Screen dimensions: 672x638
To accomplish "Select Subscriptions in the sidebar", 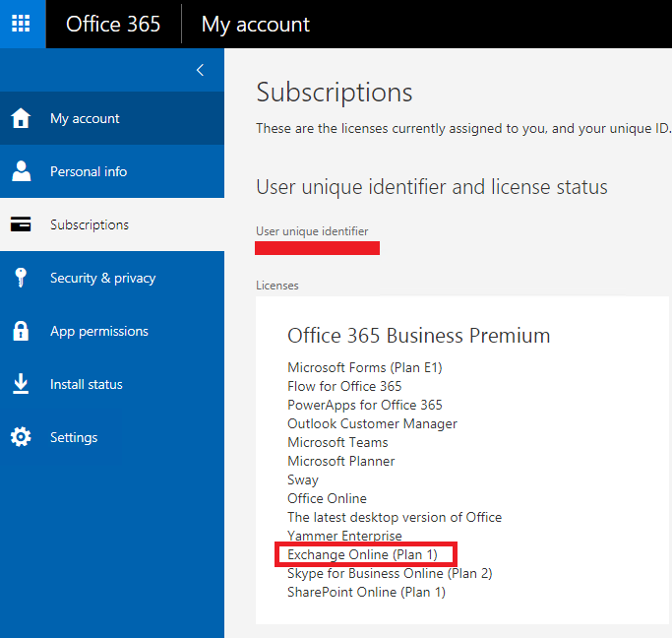I will tap(112, 224).
